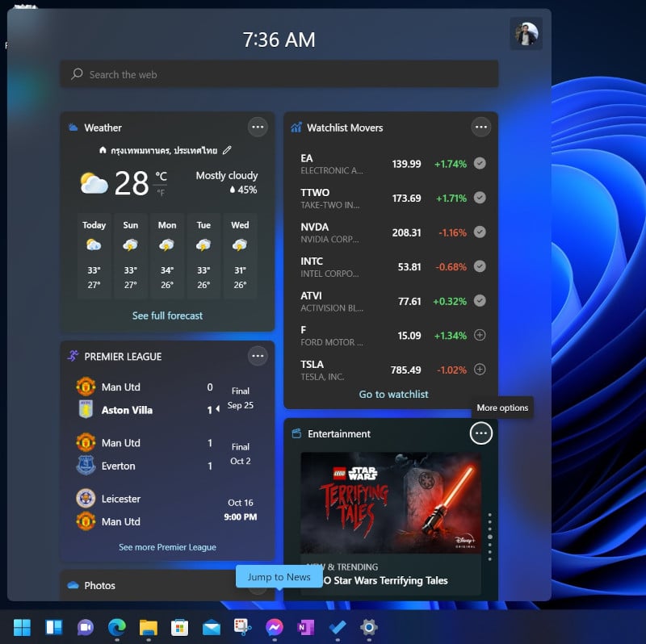Select the Everton club crest

pyautogui.click(x=86, y=466)
